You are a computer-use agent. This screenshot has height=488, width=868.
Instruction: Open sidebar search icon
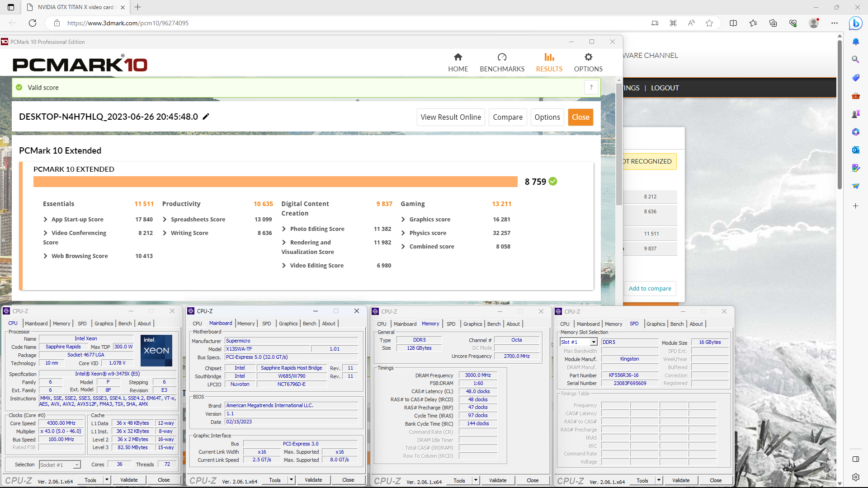point(855,60)
